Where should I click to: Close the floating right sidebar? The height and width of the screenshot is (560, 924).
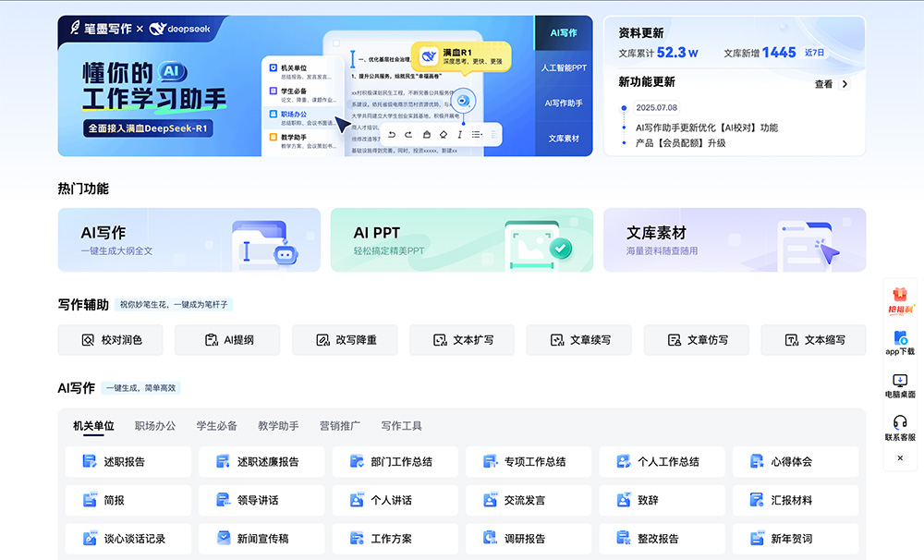click(900, 458)
